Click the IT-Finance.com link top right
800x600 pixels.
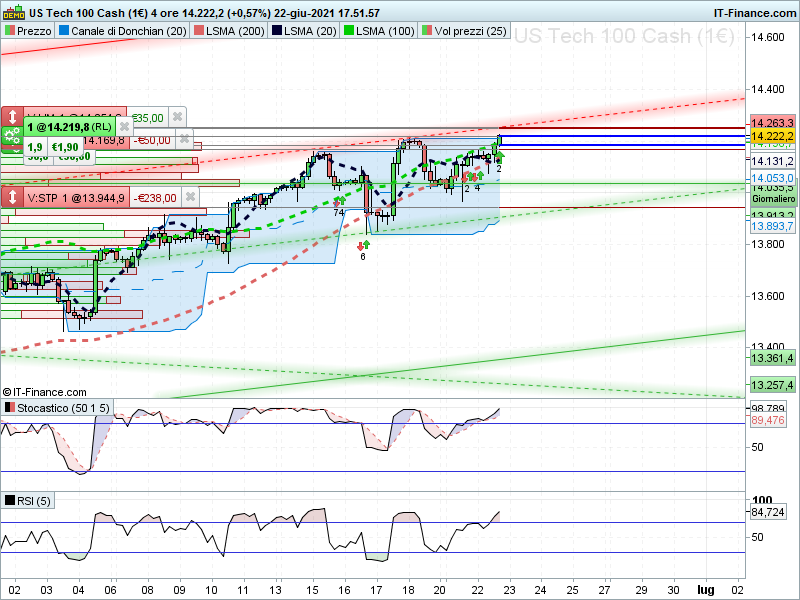coord(754,13)
